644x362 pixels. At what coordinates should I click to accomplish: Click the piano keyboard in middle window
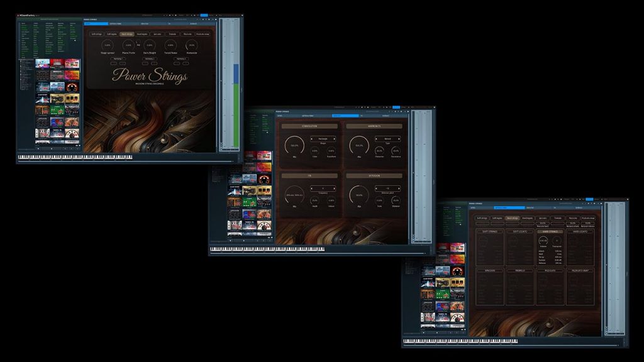coord(267,249)
